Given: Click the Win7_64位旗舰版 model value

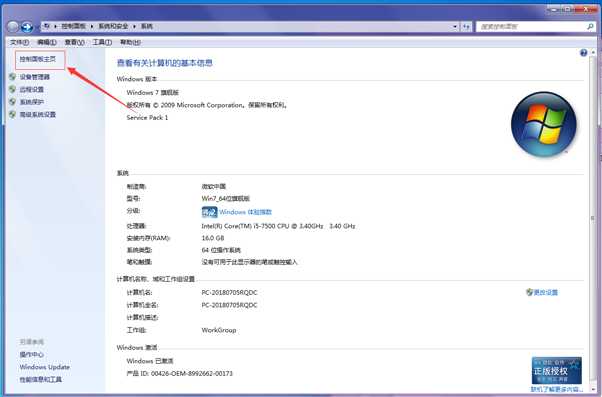Looking at the screenshot, I should pyautogui.click(x=226, y=198).
